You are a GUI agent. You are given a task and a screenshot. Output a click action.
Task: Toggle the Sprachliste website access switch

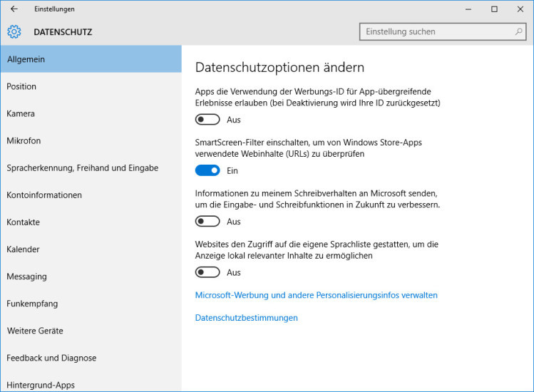[x=207, y=272]
